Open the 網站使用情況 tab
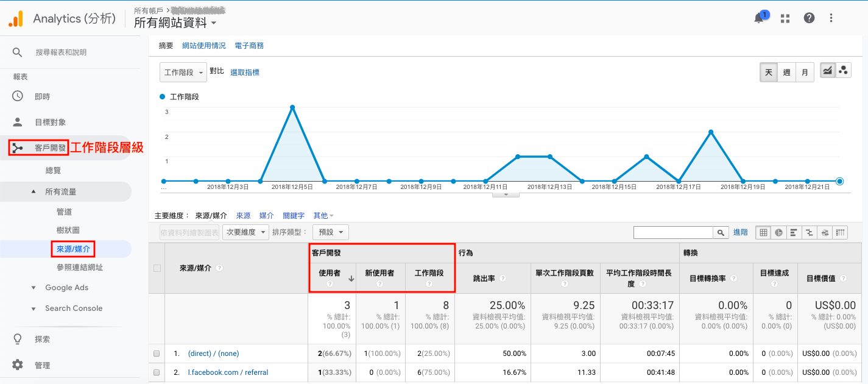 point(204,45)
